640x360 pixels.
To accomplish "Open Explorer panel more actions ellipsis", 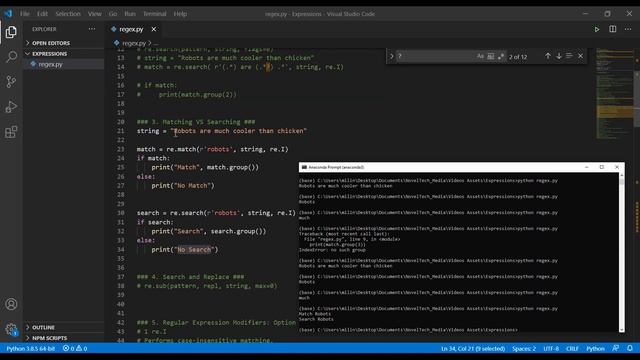I will 92,29.
